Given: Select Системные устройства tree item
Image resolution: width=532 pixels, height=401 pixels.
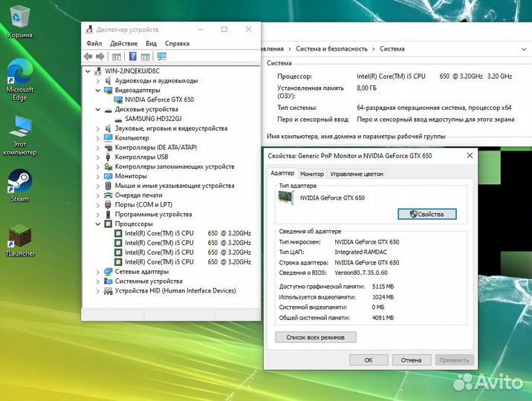Looking at the screenshot, I should click(x=149, y=281).
